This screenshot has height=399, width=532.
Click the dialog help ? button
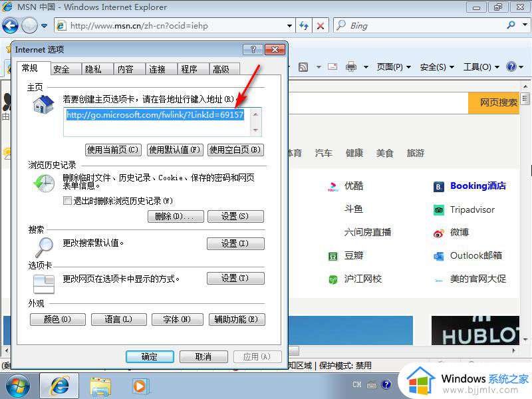(253, 49)
